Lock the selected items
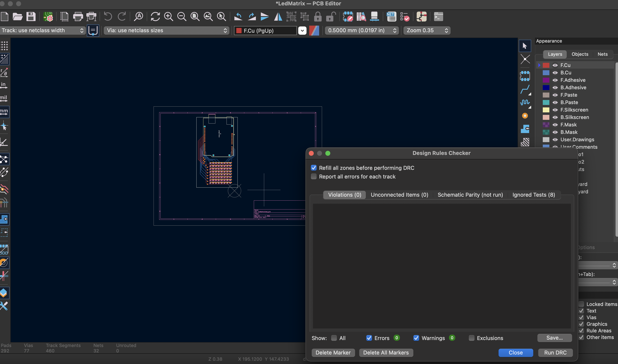Screen dimensions: 618x364 coord(318,17)
